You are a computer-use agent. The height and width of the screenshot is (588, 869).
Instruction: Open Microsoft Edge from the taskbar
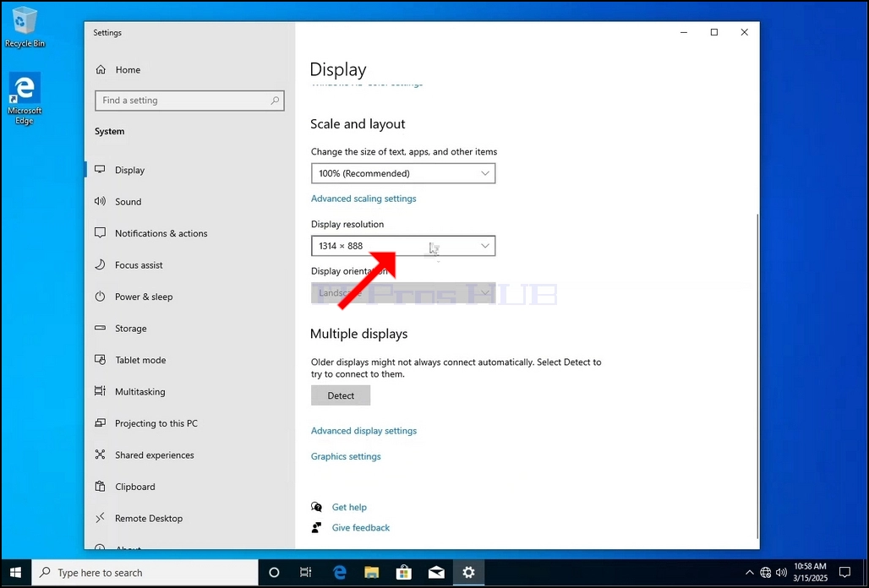coord(339,573)
